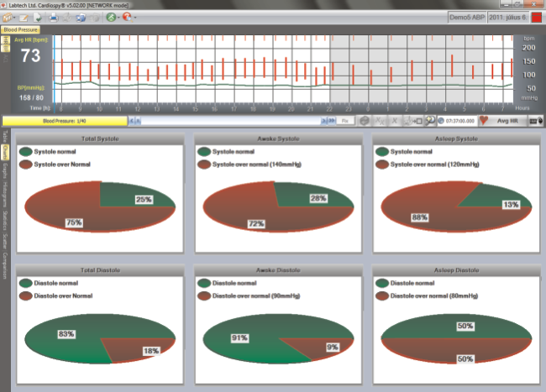
Task: Click the edit note pencil icon
Action: 24,18
